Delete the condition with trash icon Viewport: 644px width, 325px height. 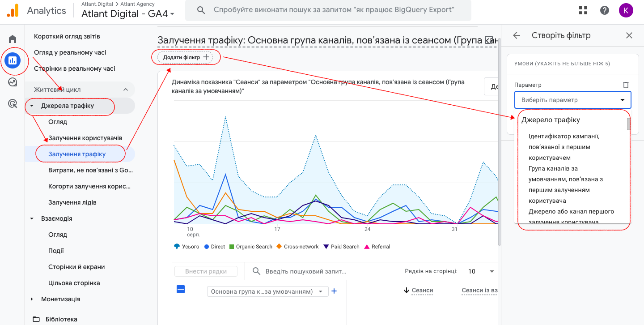point(626,85)
